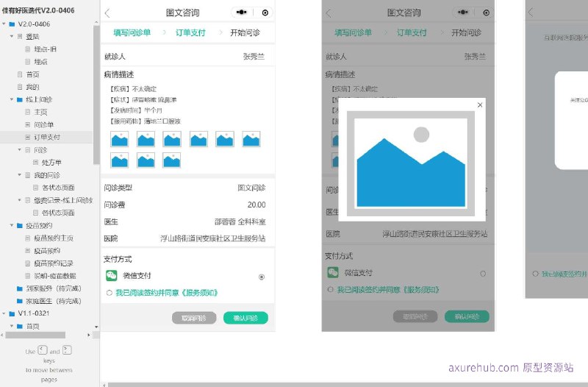This screenshot has height=387, width=588.
Task: Click three-dot capsule menu in dimmed second phone
Action: (463, 13)
